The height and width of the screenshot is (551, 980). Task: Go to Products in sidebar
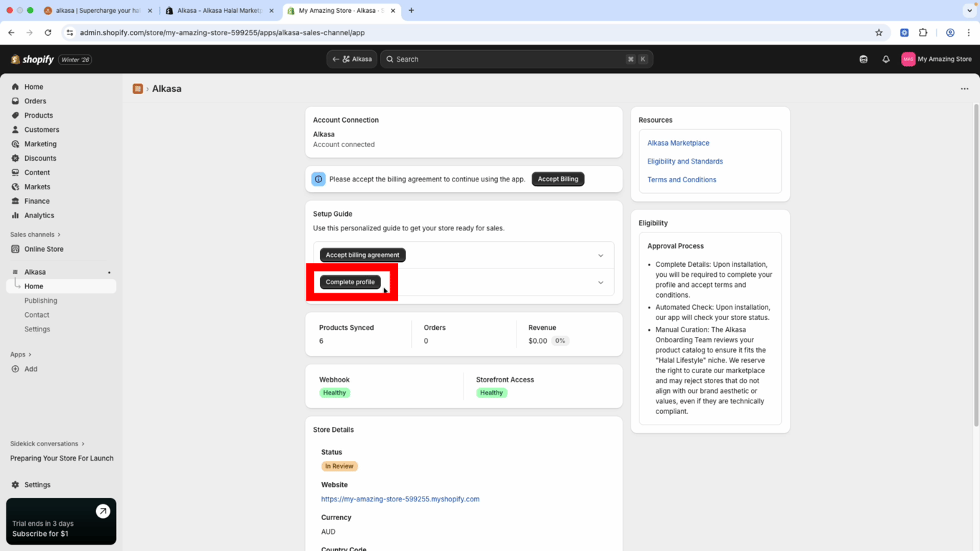39,116
